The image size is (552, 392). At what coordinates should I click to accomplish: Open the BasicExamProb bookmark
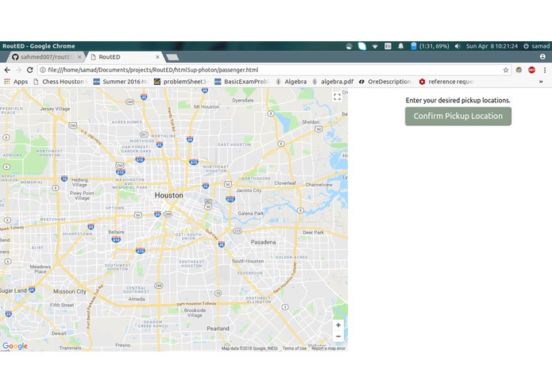tap(241, 82)
